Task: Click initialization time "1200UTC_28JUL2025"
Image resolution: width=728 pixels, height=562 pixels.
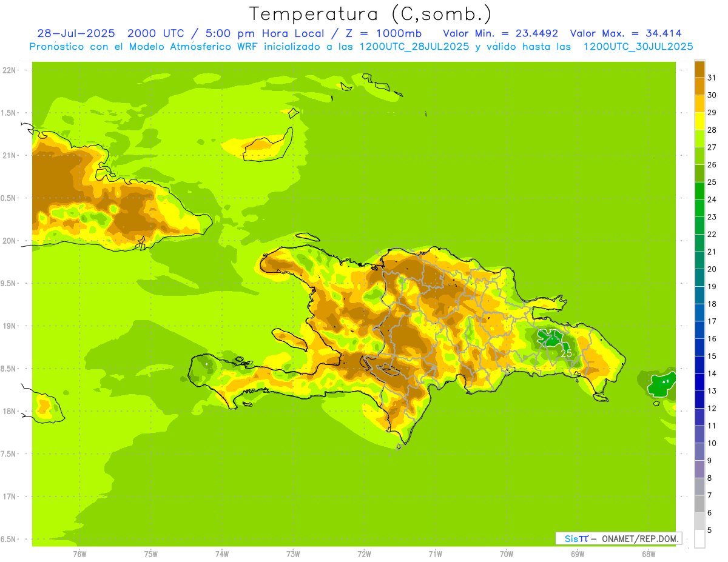Action: pos(414,47)
